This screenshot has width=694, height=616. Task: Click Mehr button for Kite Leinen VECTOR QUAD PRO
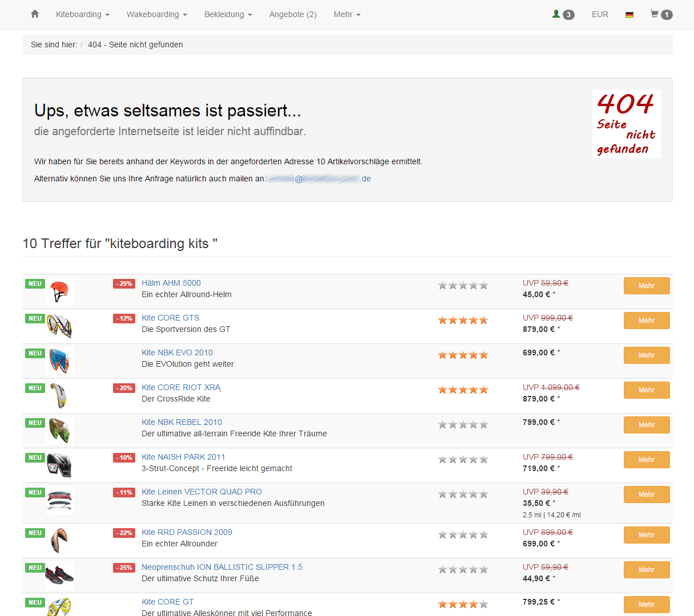[647, 495]
